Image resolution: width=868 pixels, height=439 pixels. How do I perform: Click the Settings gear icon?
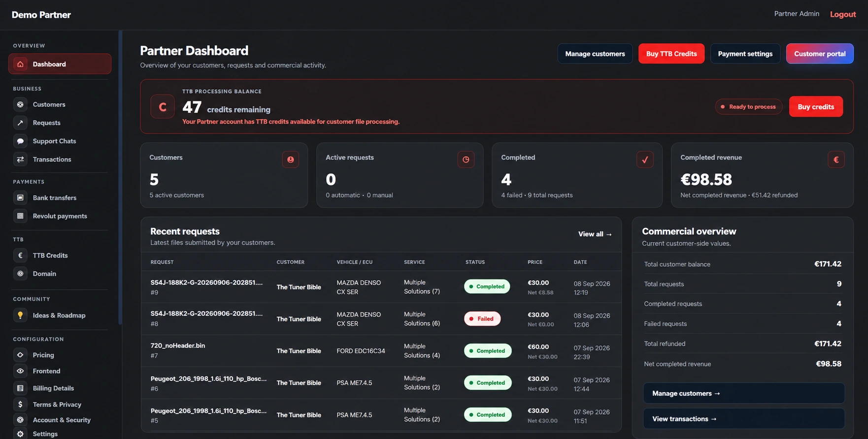tap(20, 434)
